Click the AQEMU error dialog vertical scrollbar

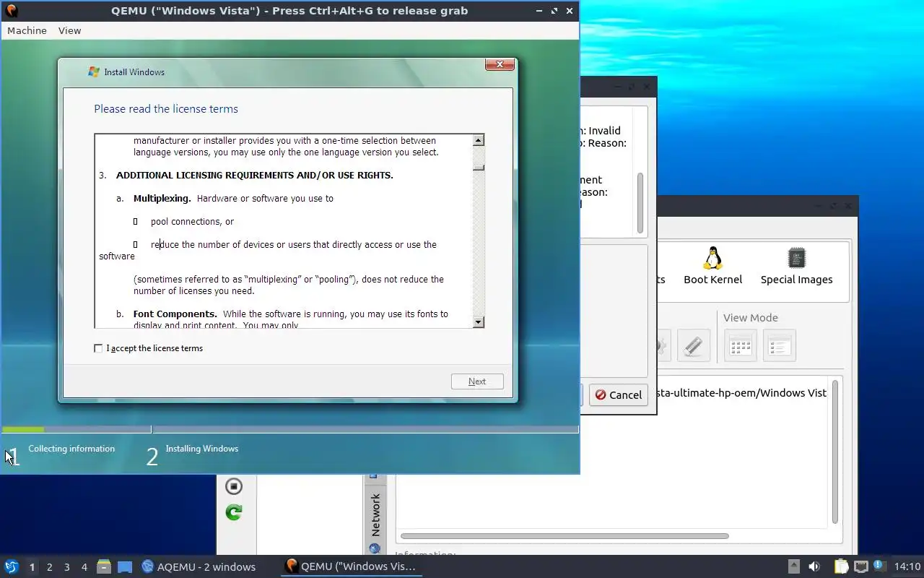point(640,202)
